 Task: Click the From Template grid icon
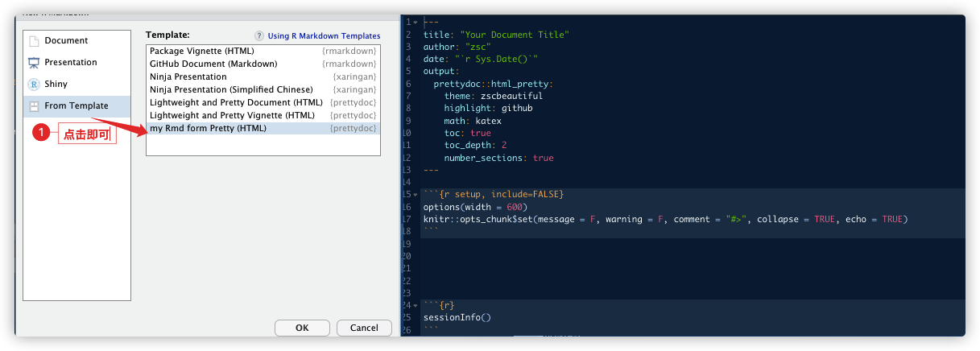(x=34, y=106)
